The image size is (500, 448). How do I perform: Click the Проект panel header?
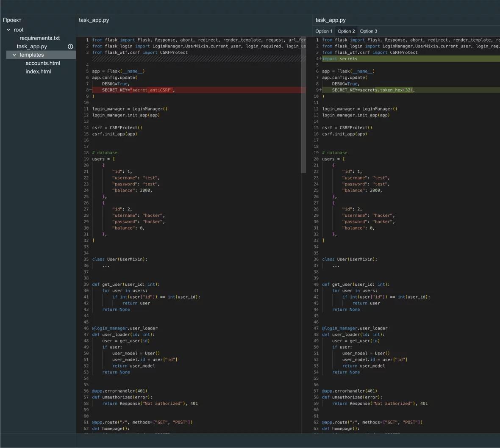tap(12, 20)
